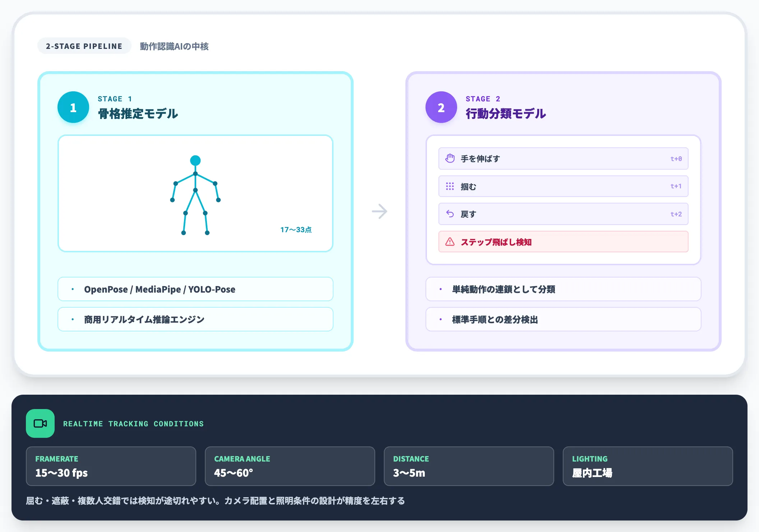Click the REALTIME TRACKING CONDITIONS heading
The image size is (759, 532).
(x=133, y=424)
